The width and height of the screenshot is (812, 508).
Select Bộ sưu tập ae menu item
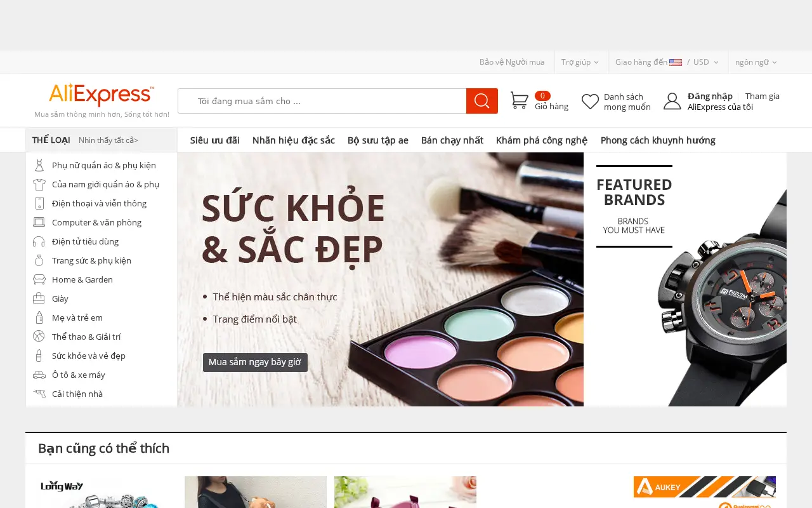click(378, 140)
